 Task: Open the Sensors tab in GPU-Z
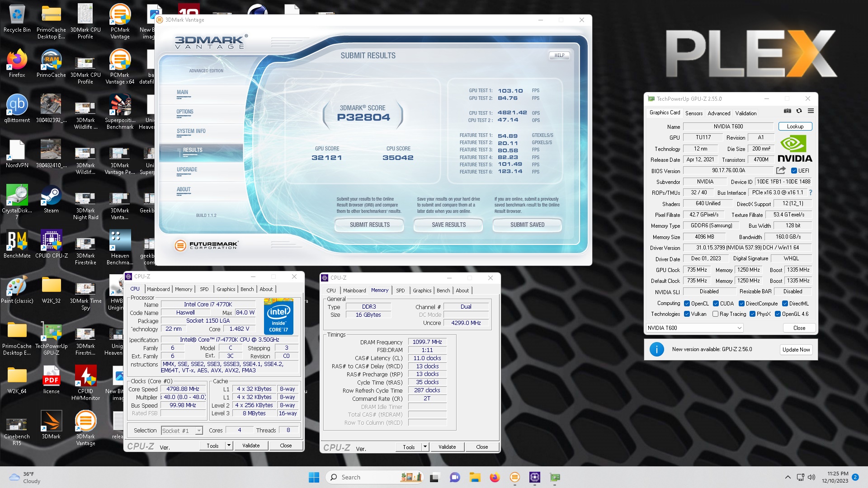click(694, 113)
